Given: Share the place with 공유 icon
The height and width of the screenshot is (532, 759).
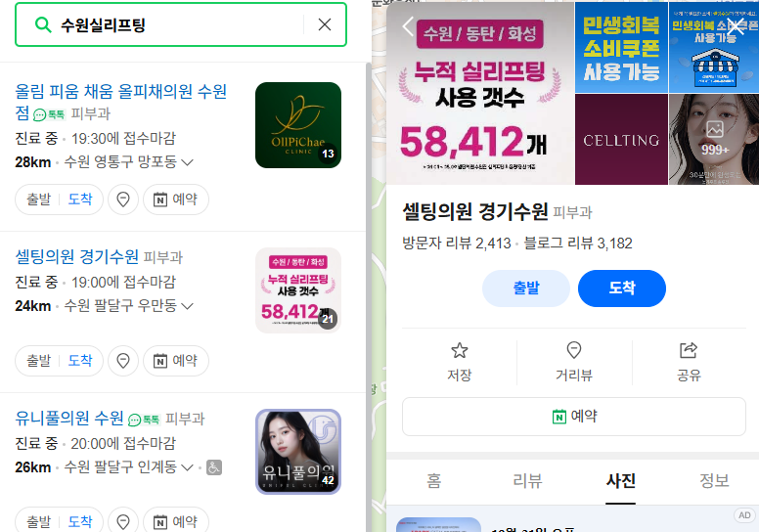Looking at the screenshot, I should click(689, 362).
